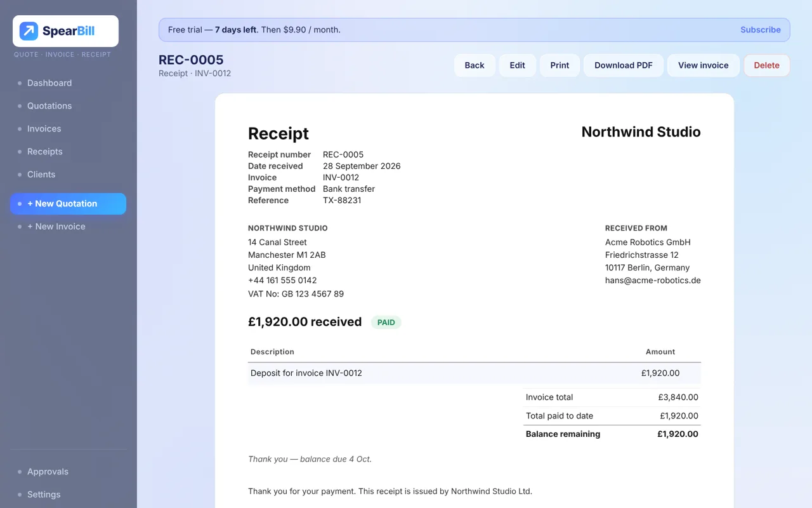Select the email hans@acme-robotics.de
812x508 pixels.
[x=653, y=281]
